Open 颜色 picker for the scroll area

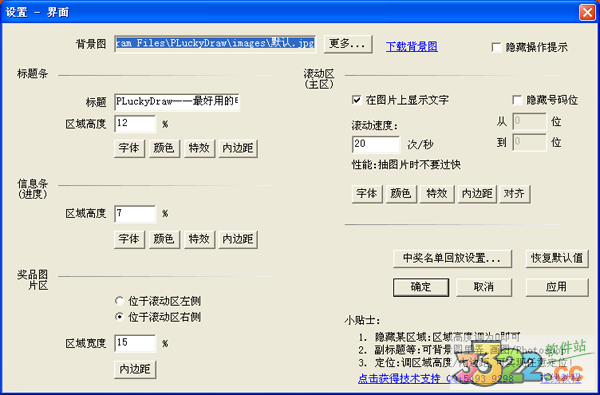[401, 194]
